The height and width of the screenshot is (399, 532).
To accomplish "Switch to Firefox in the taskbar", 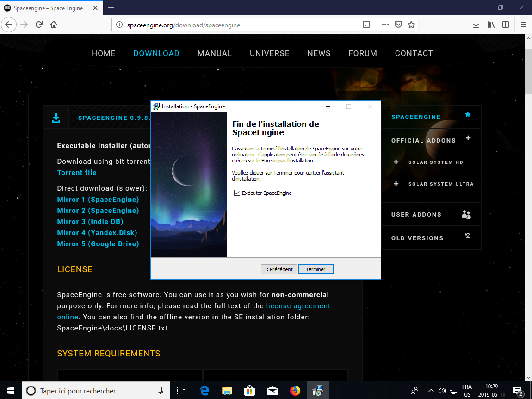I will [295, 391].
